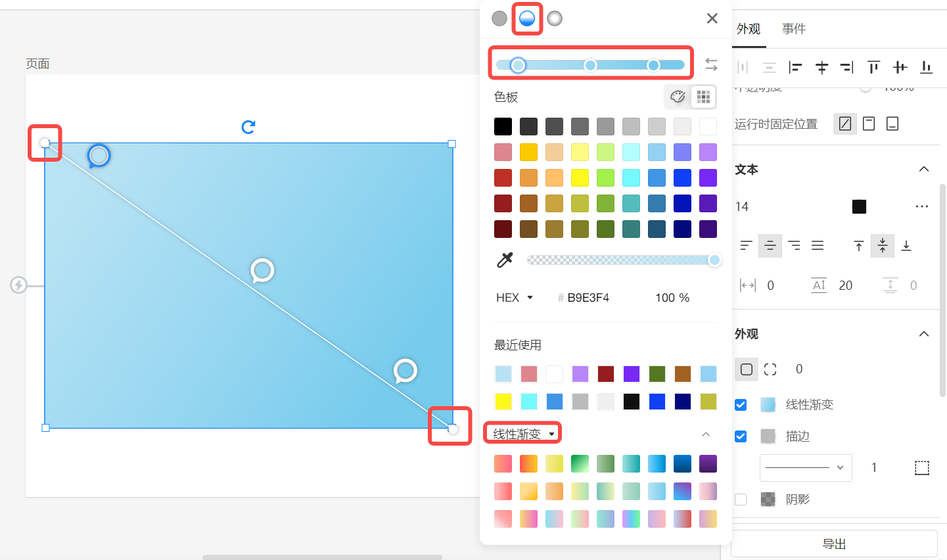Click the 导出 export button
Image resolution: width=947 pixels, height=560 pixels.
[x=834, y=544]
